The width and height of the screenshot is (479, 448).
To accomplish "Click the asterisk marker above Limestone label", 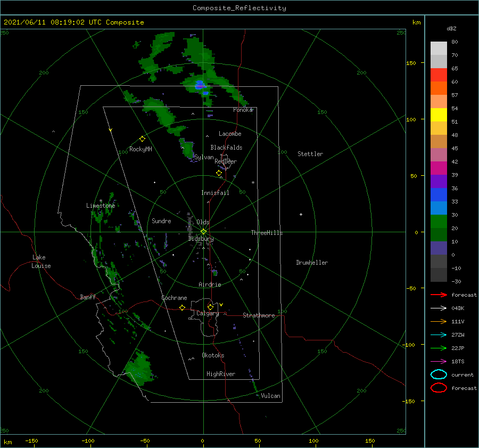I will click(x=101, y=201).
